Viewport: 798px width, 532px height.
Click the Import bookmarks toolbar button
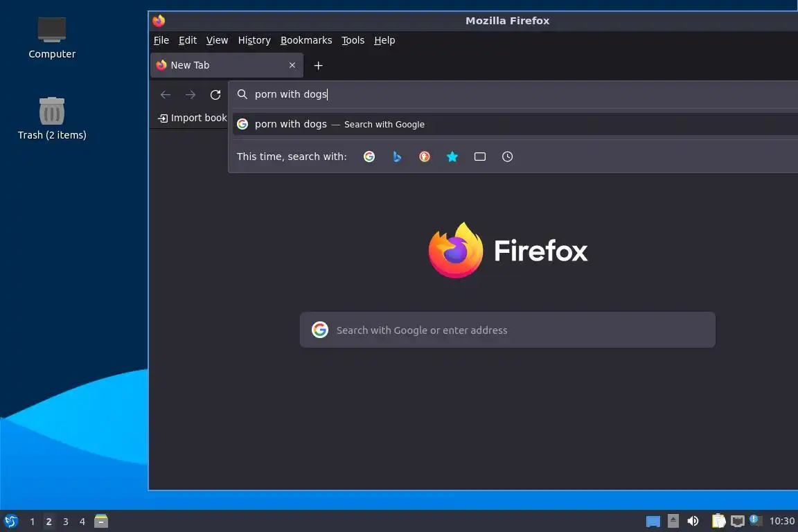tap(193, 118)
